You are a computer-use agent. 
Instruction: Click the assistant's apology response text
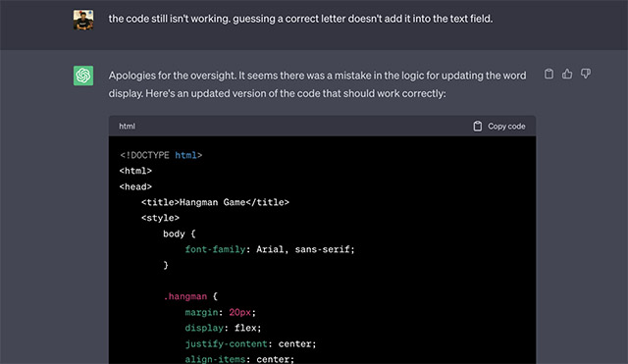[318, 84]
